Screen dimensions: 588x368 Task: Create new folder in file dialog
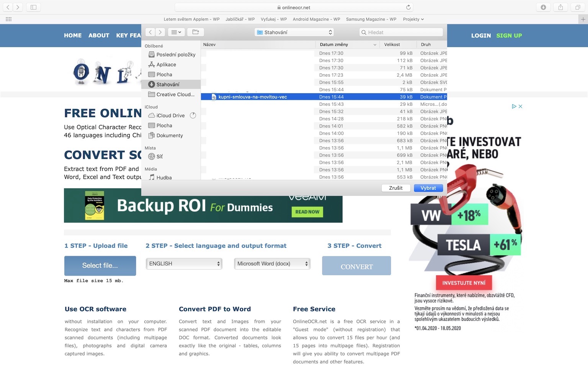click(196, 32)
